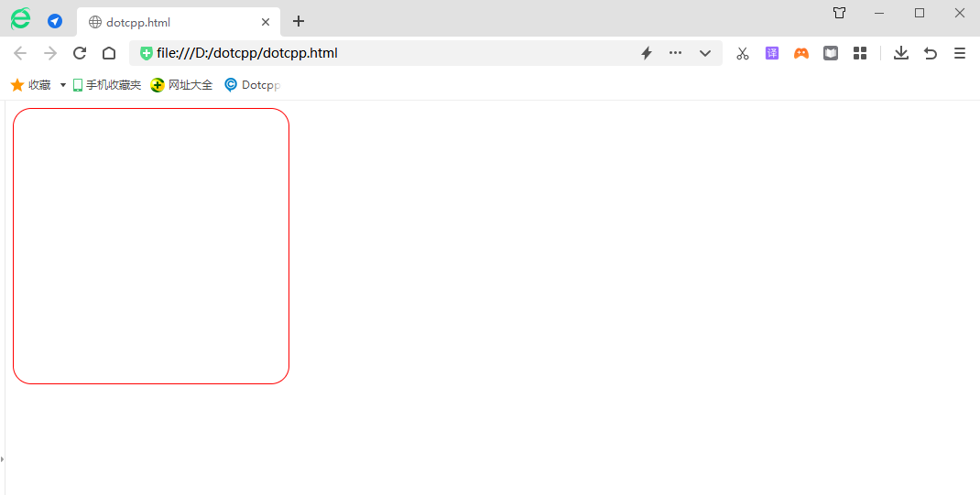Open the three-dot more options in address bar
The width and height of the screenshot is (980, 495).
(675, 53)
